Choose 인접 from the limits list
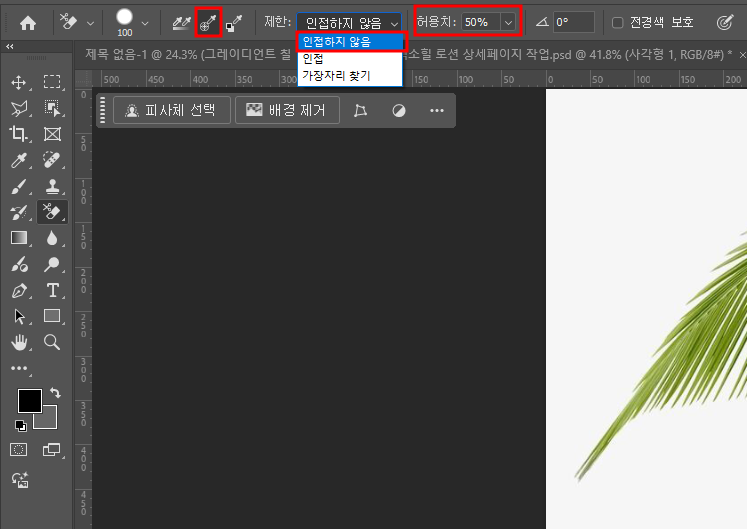This screenshot has height=529, width=747. click(x=350, y=59)
